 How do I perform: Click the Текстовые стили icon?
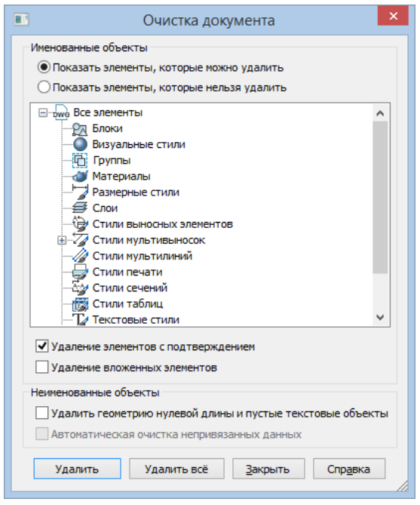point(80,319)
